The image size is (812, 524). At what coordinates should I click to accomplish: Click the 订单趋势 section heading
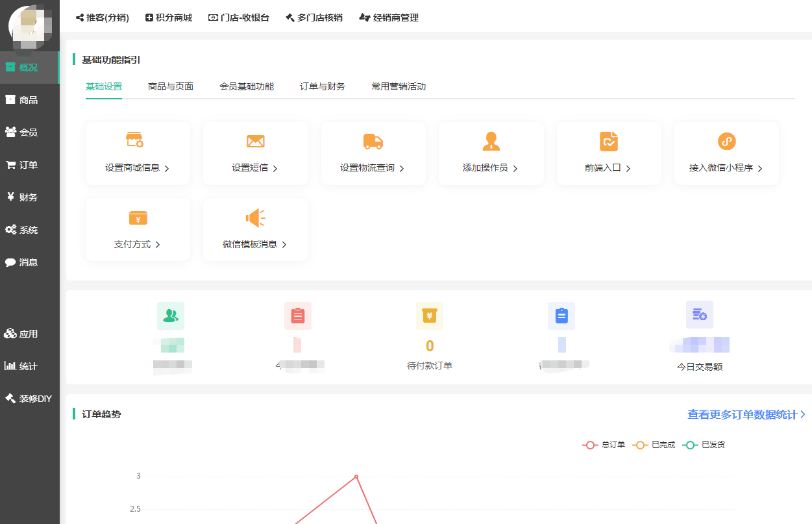click(101, 414)
